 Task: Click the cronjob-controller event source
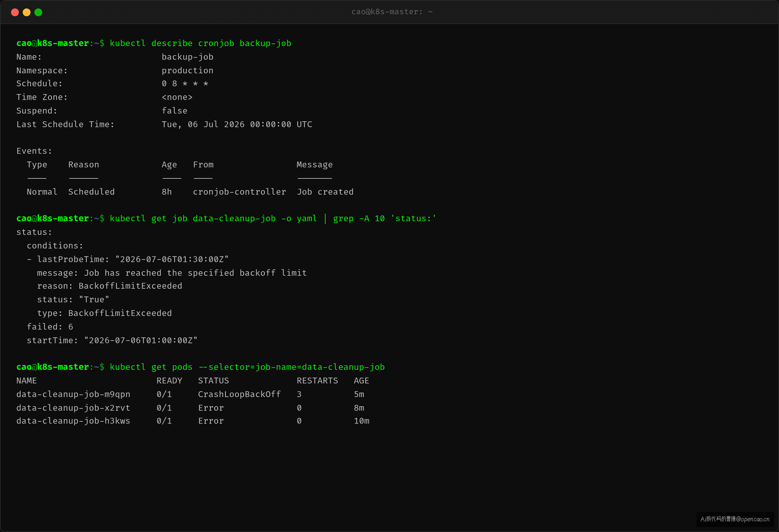(239, 192)
